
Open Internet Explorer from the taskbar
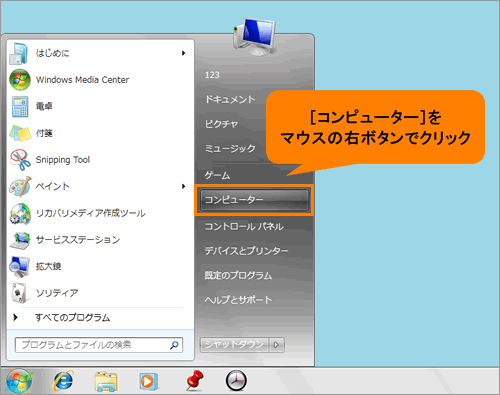pos(63,381)
